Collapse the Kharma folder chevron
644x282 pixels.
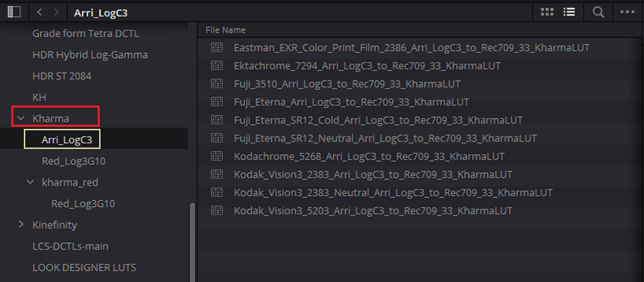(x=21, y=118)
